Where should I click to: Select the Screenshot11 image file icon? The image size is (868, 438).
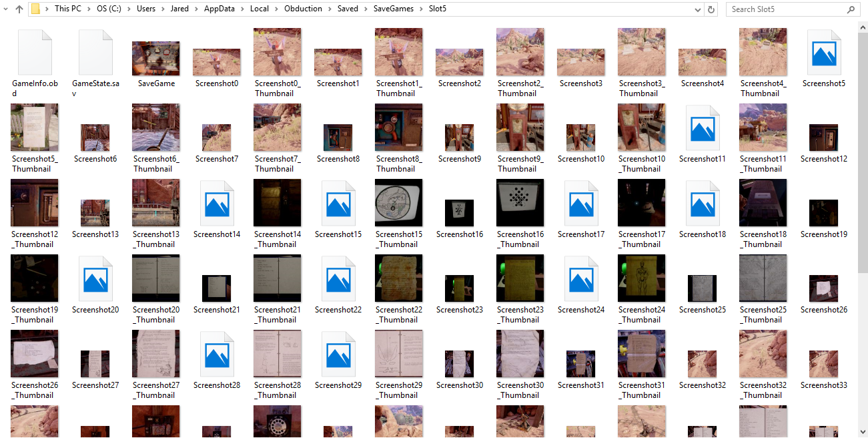(702, 128)
